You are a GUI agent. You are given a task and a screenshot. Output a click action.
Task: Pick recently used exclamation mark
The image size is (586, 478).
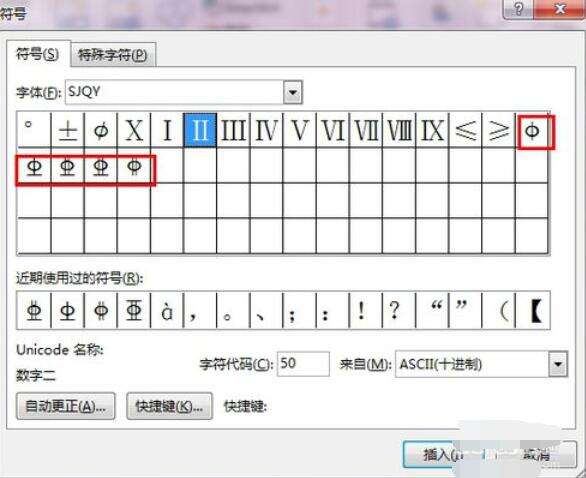[366, 311]
